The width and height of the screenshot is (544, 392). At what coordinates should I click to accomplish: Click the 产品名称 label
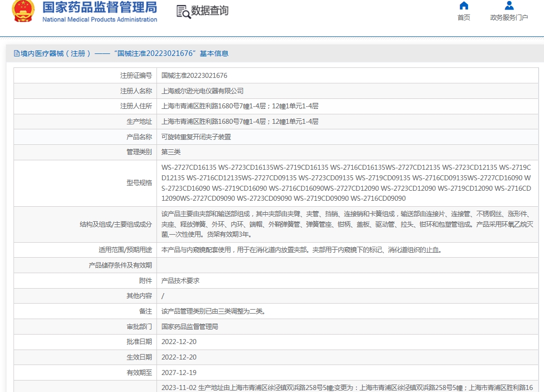click(x=139, y=137)
